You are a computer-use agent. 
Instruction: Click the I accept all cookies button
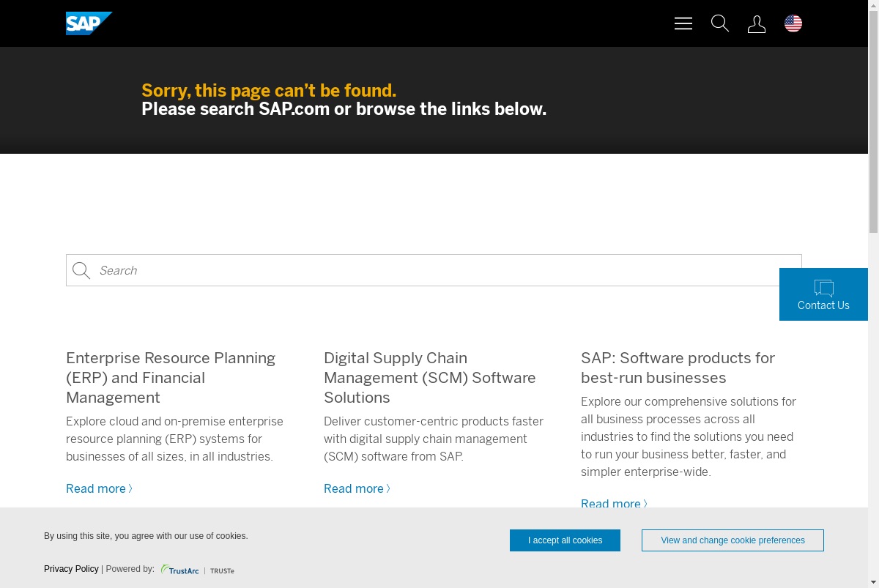[x=565, y=540]
